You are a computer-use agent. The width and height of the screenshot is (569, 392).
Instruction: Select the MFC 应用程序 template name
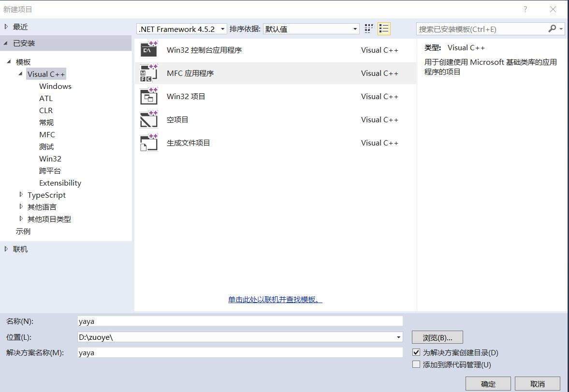click(190, 73)
